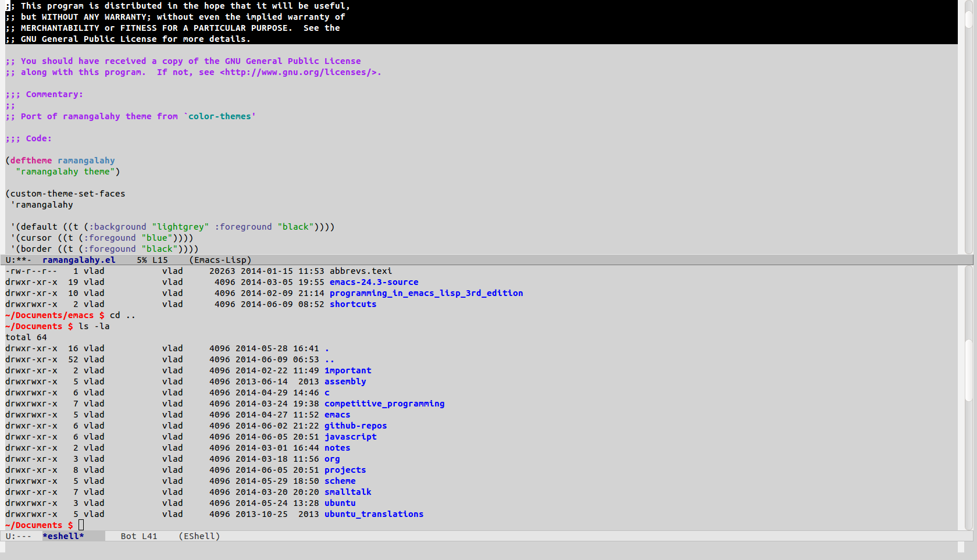Click the (EShell) major mode indicator
Image resolution: width=977 pixels, height=560 pixels.
point(199,536)
